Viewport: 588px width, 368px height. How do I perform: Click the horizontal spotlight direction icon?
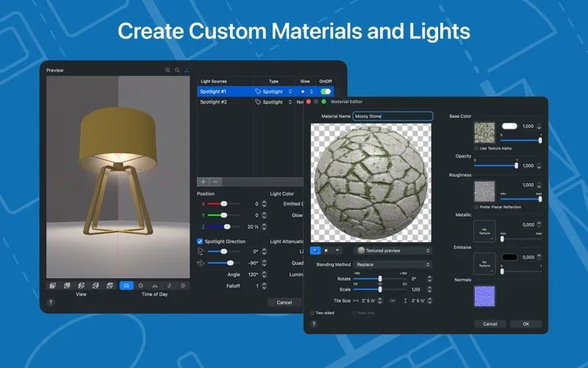(201, 251)
